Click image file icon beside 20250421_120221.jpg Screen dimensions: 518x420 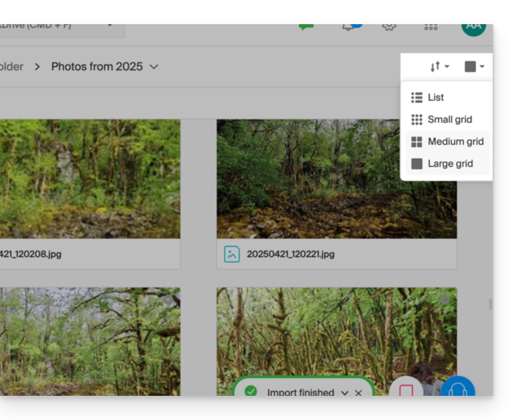pyautogui.click(x=232, y=254)
